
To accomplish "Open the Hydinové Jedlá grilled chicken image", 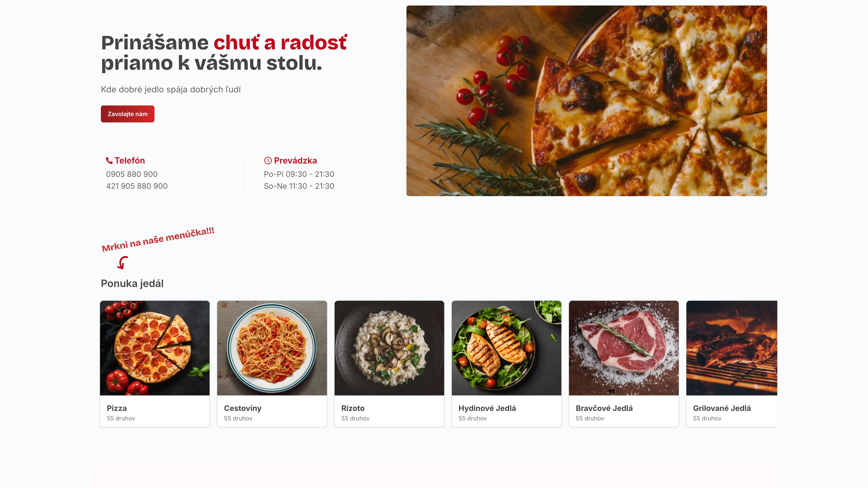I will point(506,348).
